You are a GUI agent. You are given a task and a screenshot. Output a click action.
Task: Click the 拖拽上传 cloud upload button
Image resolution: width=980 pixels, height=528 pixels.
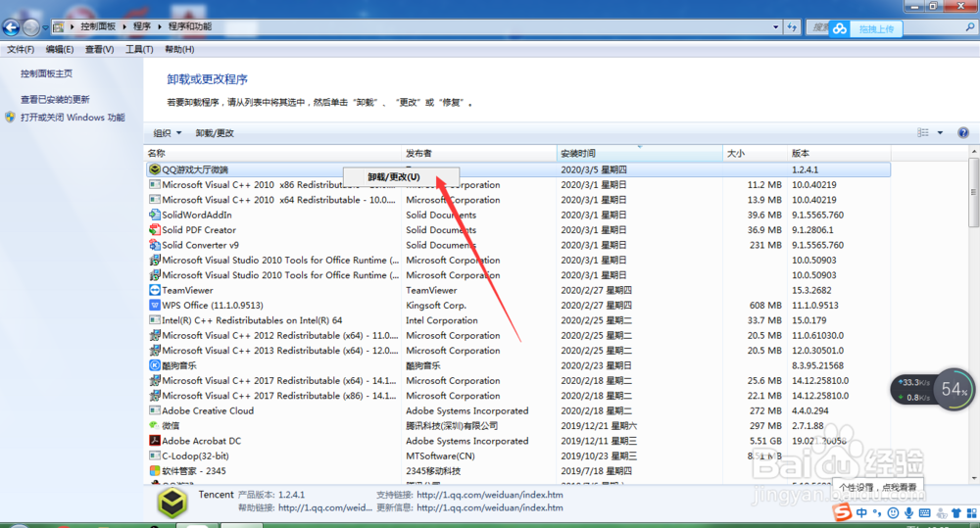click(x=865, y=28)
